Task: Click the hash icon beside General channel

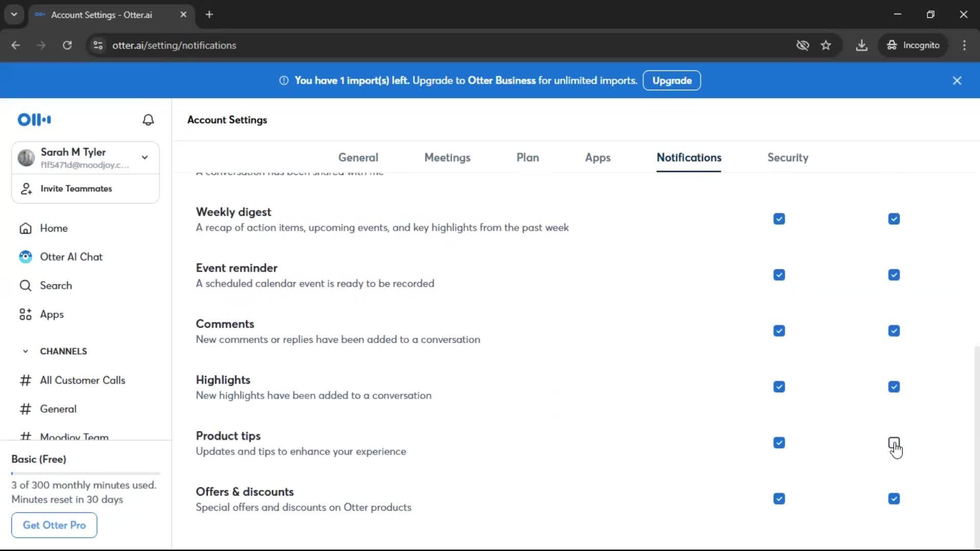Action: (x=26, y=409)
